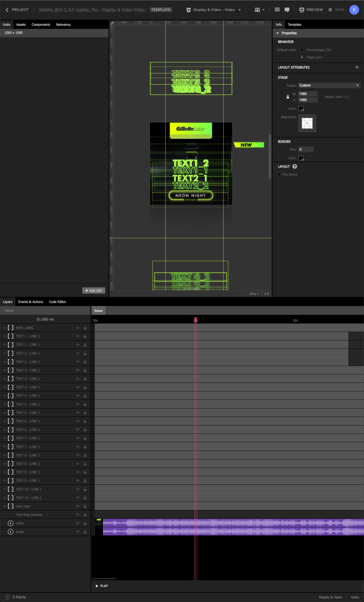Image resolution: width=364 pixels, height=602 pixels.
Task: Select the 1080 x 1080 size row
Action: pos(54,33)
